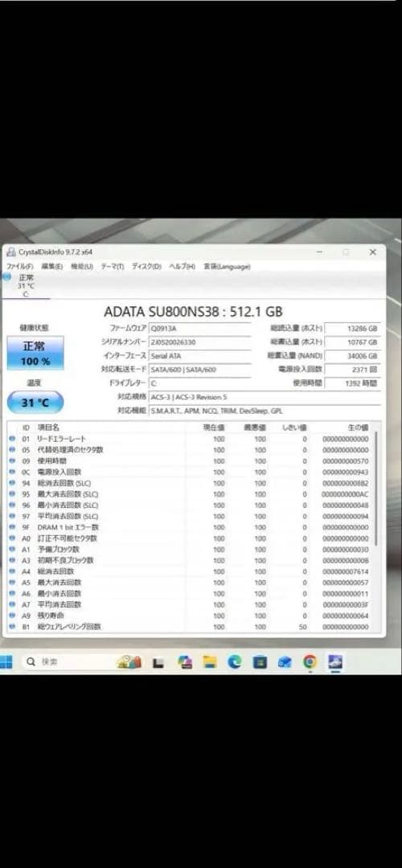Select the C: disk tab showing 正常 31 °C
Screen dimensions: 402x868
pyautogui.click(x=26, y=285)
